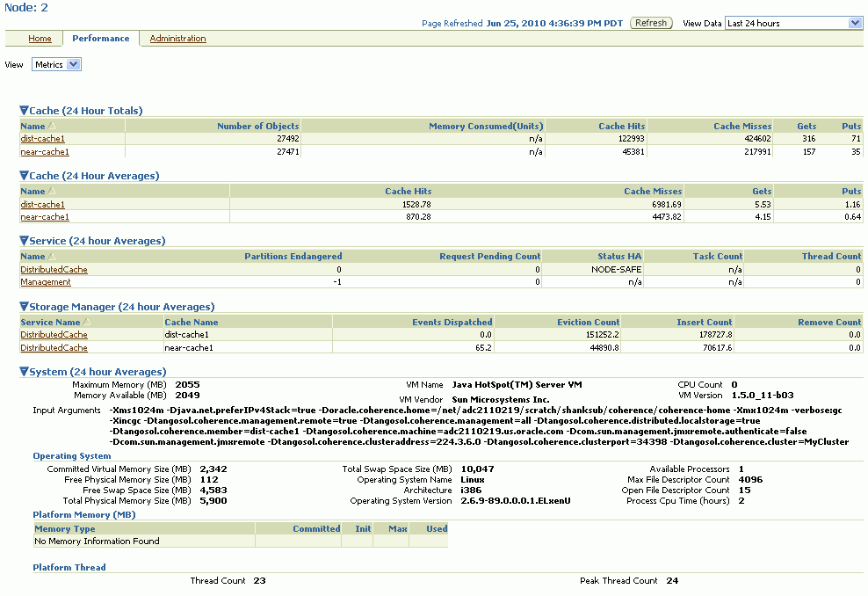Switch to the Home tab
Image resolution: width=868 pixels, height=596 pixels.
tap(40, 38)
